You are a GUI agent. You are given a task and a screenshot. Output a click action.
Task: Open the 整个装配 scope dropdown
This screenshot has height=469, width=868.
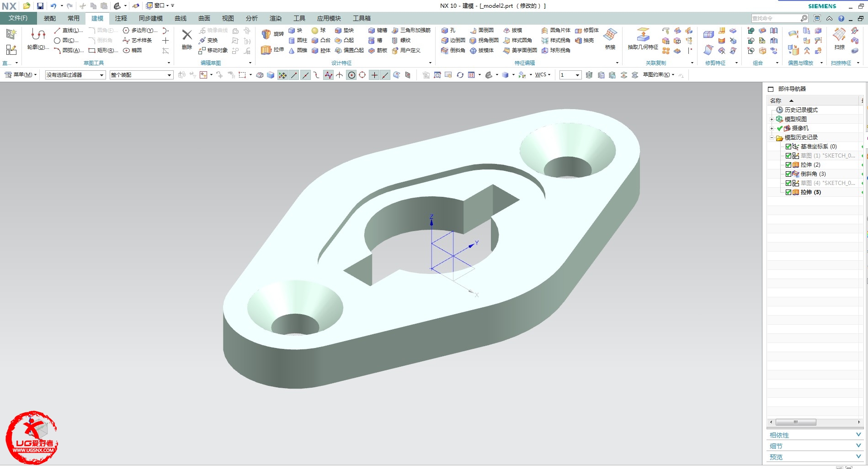(142, 75)
